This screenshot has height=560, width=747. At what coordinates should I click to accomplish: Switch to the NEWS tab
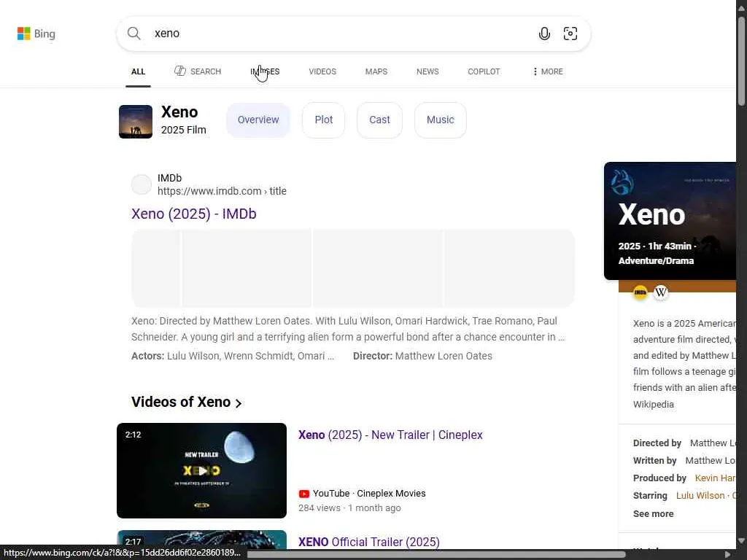click(x=427, y=71)
